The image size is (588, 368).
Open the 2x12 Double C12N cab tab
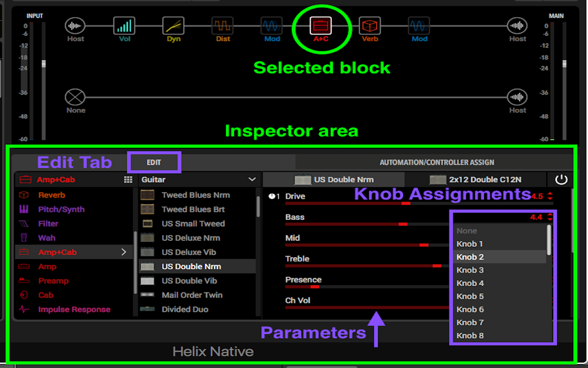point(475,180)
